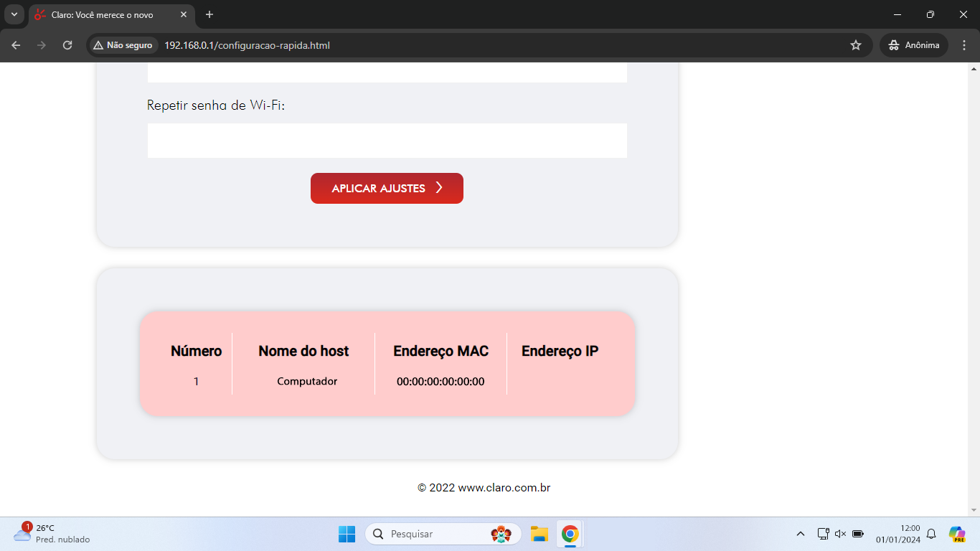Click the Computador host name cell
This screenshot has height=551, width=980.
point(307,382)
